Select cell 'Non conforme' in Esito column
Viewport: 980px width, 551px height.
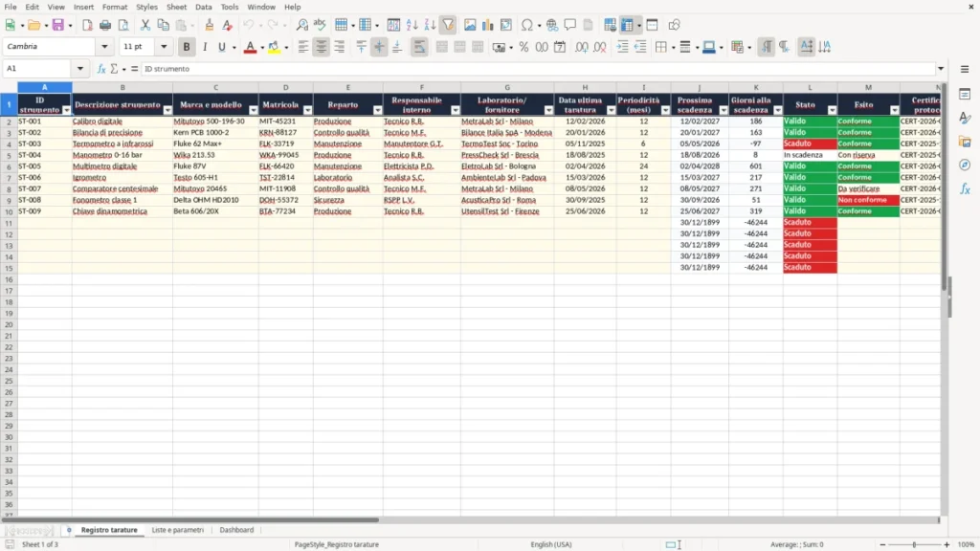point(868,200)
